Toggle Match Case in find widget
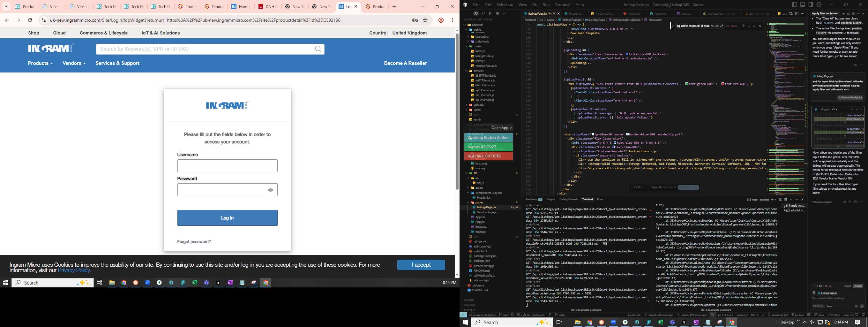This screenshot has width=868, height=327. click(712, 26)
